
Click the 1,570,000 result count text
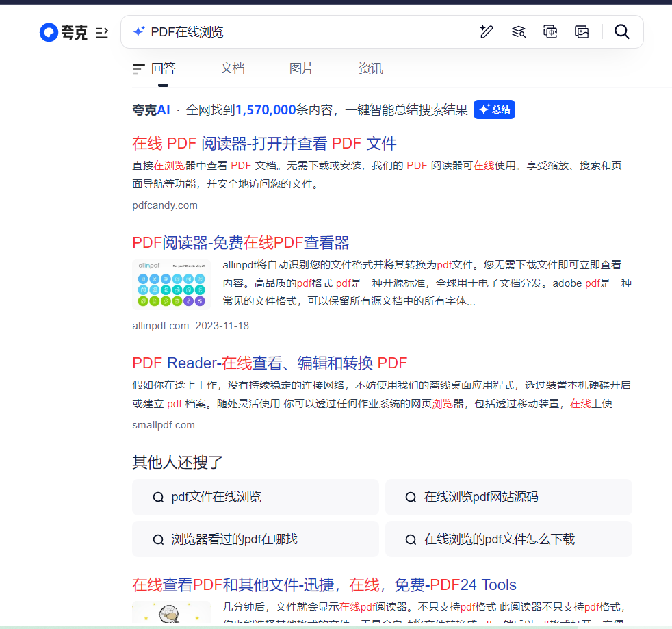point(266,110)
